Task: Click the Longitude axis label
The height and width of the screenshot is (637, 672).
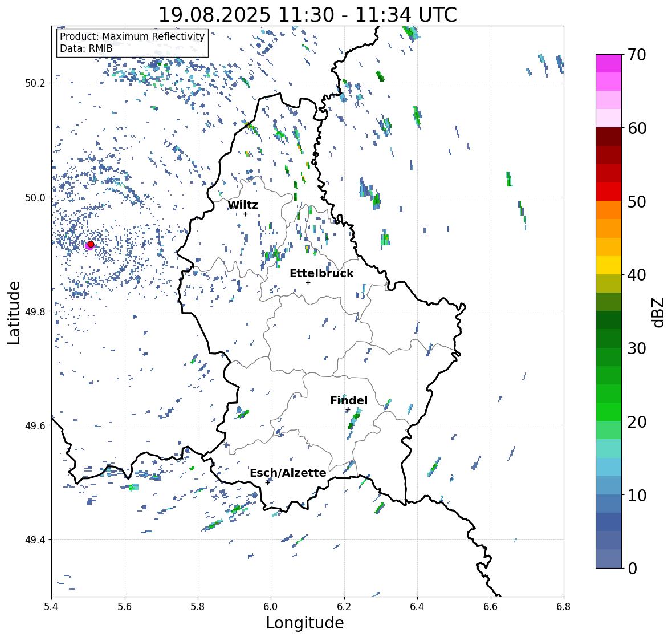Action: [305, 623]
